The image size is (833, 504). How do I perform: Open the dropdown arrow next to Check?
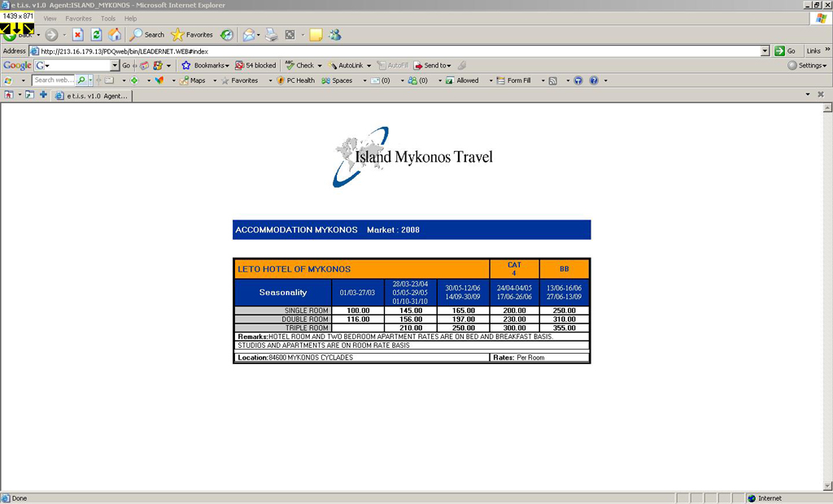tap(320, 66)
